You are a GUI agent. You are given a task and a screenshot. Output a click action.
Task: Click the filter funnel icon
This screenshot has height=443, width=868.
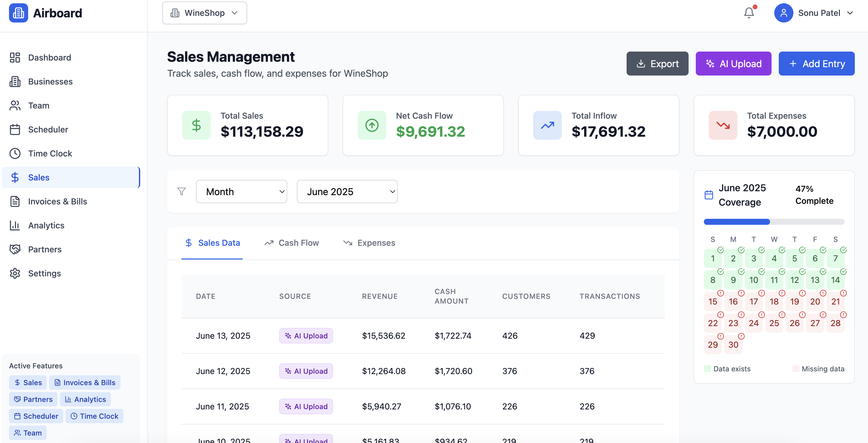tap(181, 192)
